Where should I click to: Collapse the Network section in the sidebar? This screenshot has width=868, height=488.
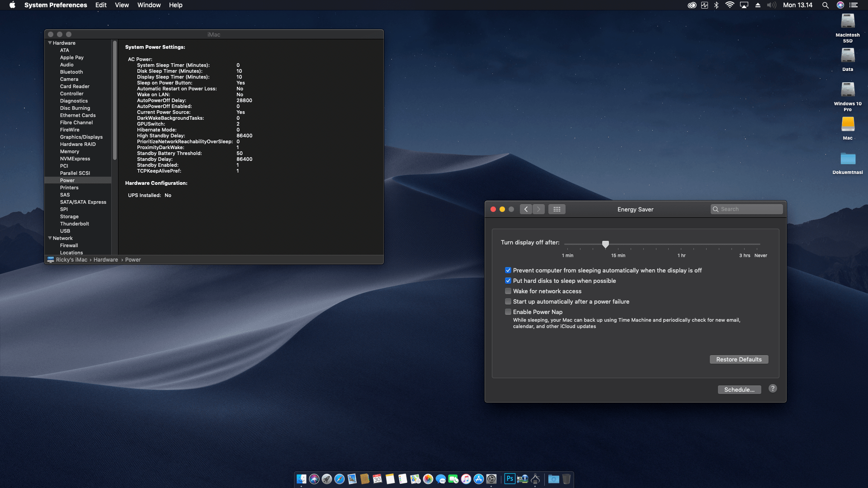coord(50,238)
